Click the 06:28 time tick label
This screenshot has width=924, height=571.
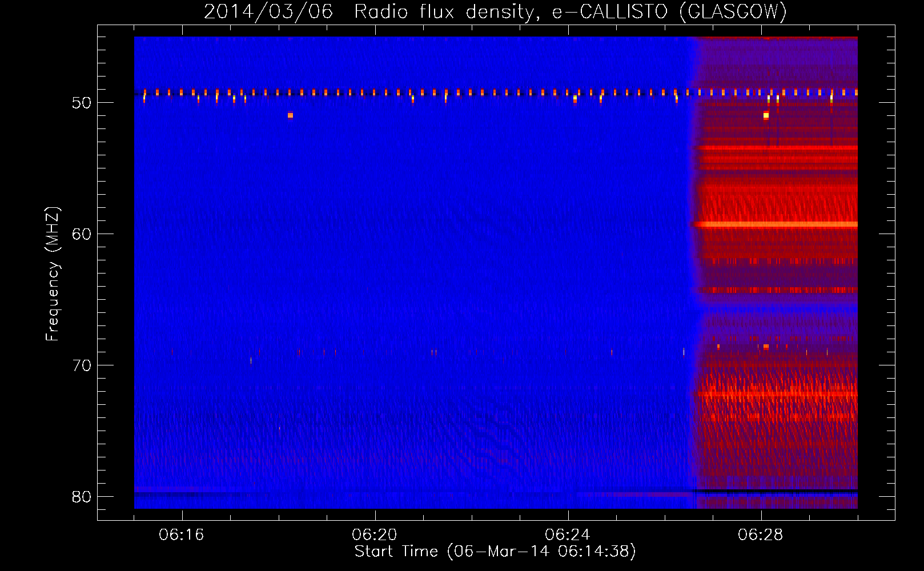point(761,535)
